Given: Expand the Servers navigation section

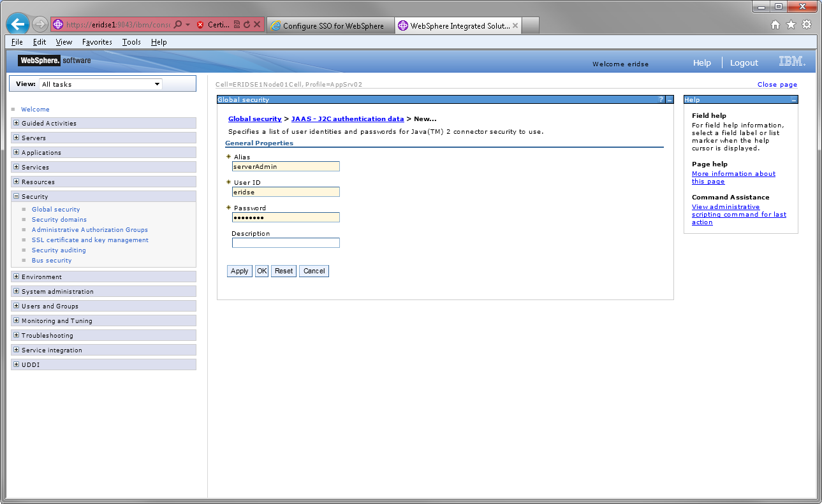Looking at the screenshot, I should [x=16, y=138].
